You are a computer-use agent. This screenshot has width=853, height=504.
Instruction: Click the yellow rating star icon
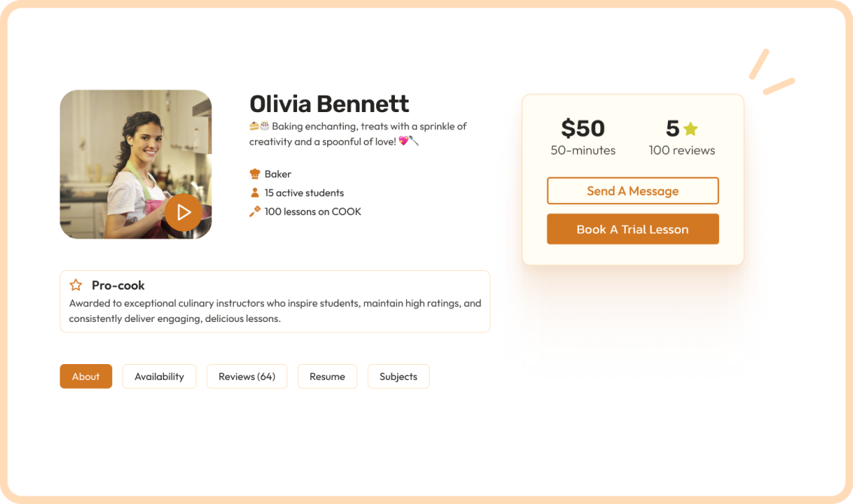(691, 129)
